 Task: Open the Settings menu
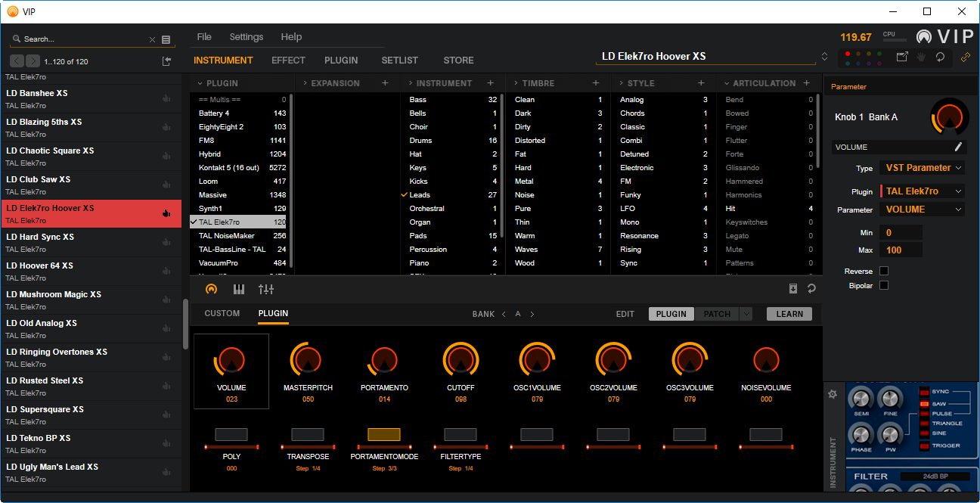247,36
